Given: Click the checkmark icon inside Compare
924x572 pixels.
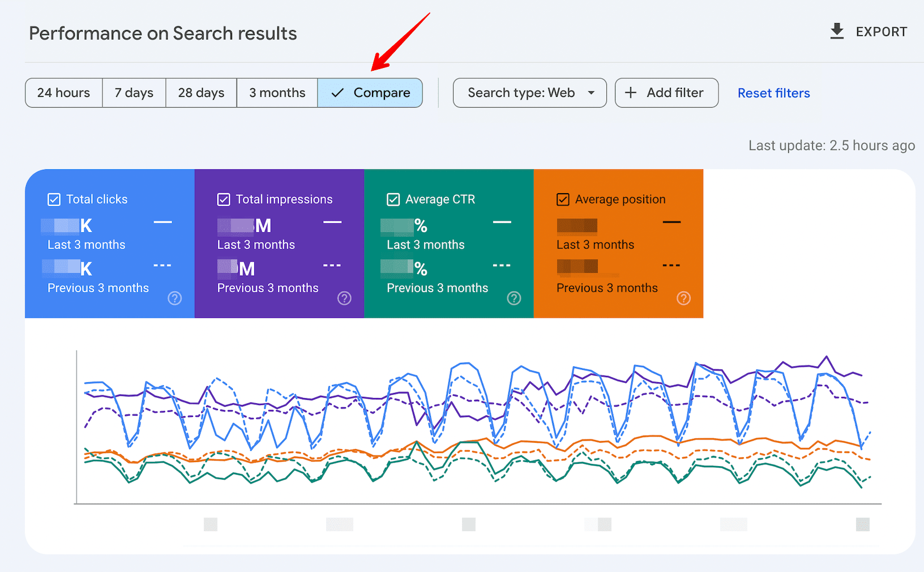Looking at the screenshot, I should pyautogui.click(x=338, y=92).
